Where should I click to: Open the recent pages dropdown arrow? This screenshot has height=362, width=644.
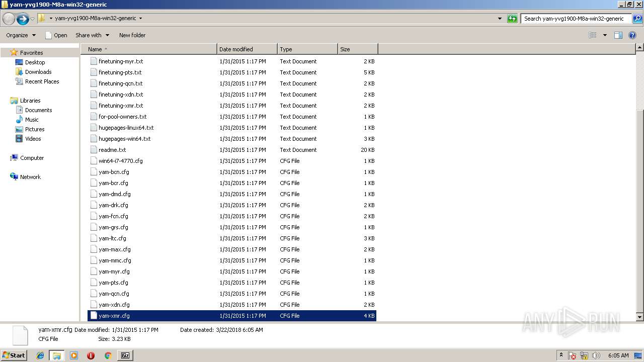click(x=33, y=19)
